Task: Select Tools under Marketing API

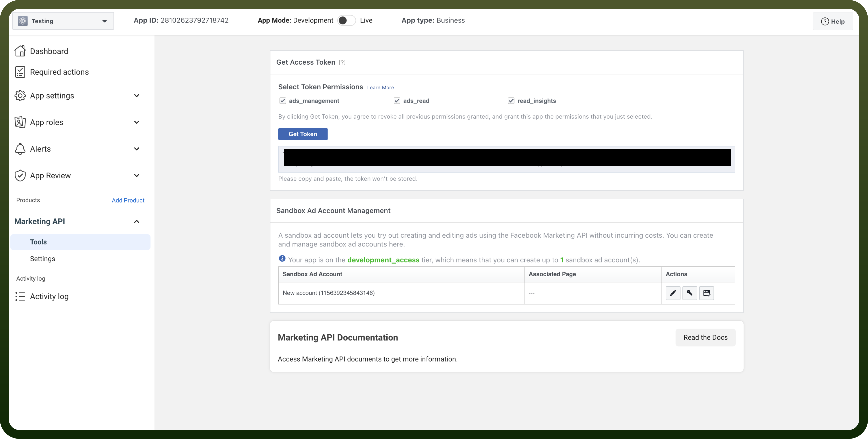Action: (x=80, y=242)
